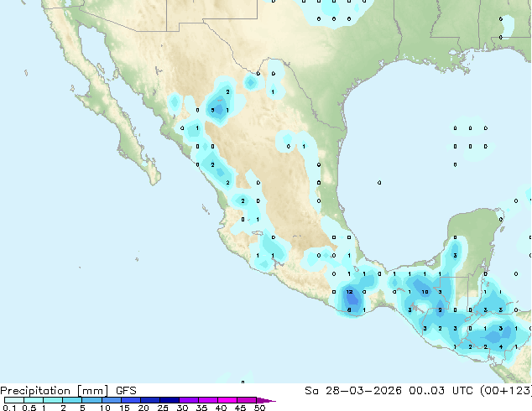Click the 35–40 mm violet legend swatch
532x411 pixels.
coord(208,400)
